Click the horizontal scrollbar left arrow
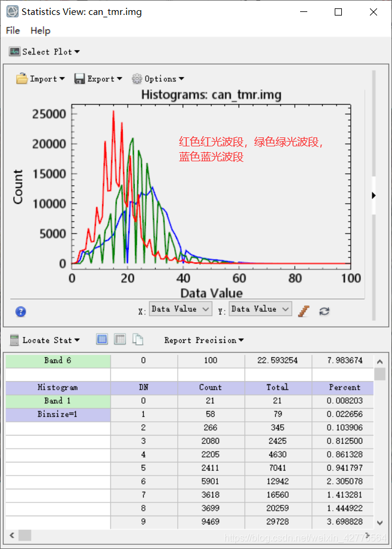Screen dimensions: 392x549 (12, 535)
